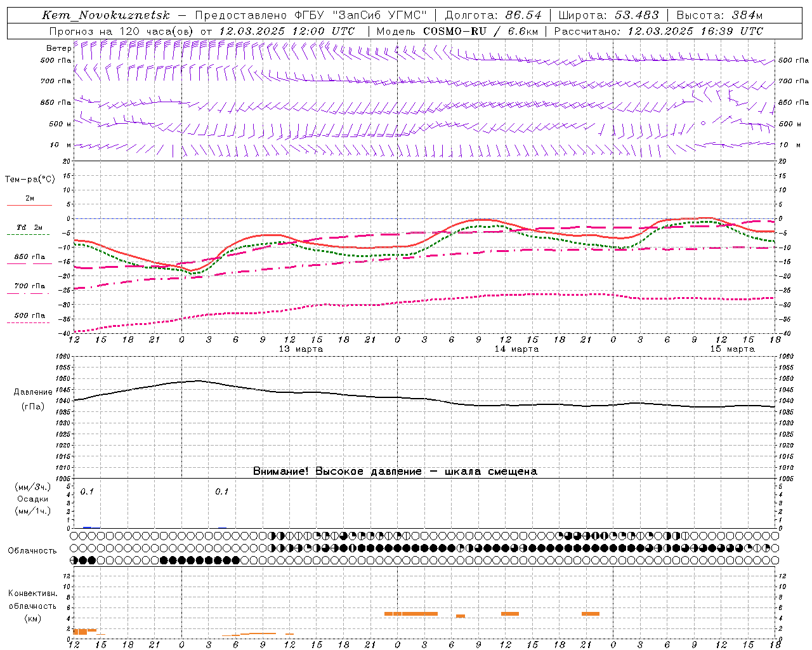Select the 15 марта date label
The image size is (812, 650).
[732, 349]
